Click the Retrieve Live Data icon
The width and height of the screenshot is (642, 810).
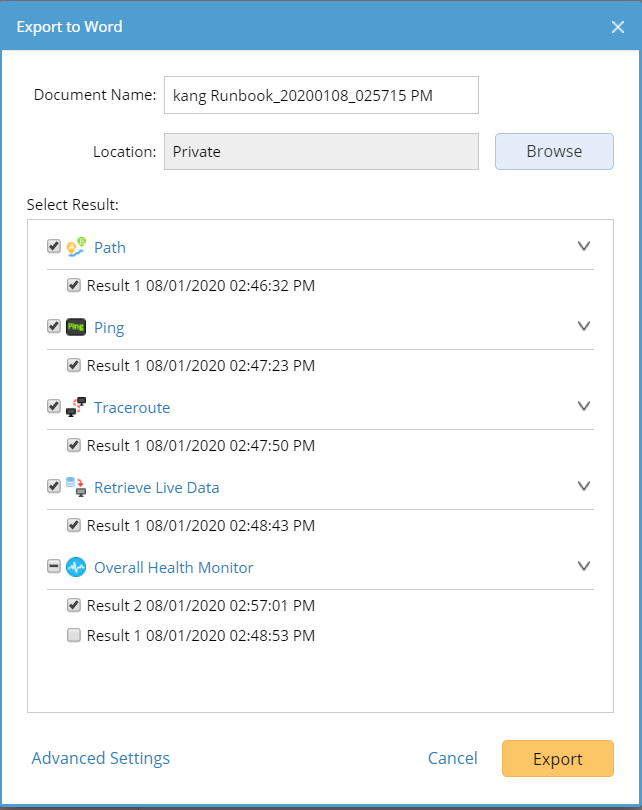(76, 487)
